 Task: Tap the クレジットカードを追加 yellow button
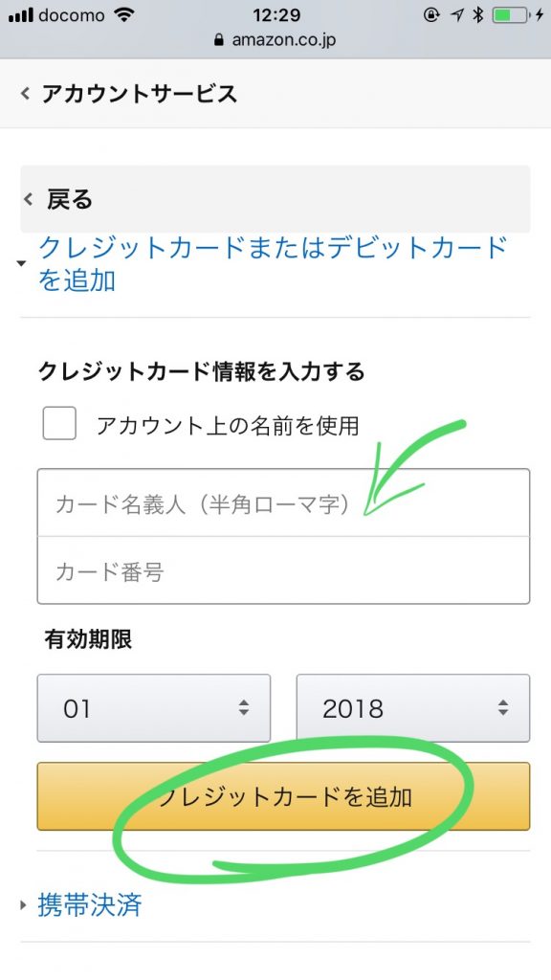283,796
